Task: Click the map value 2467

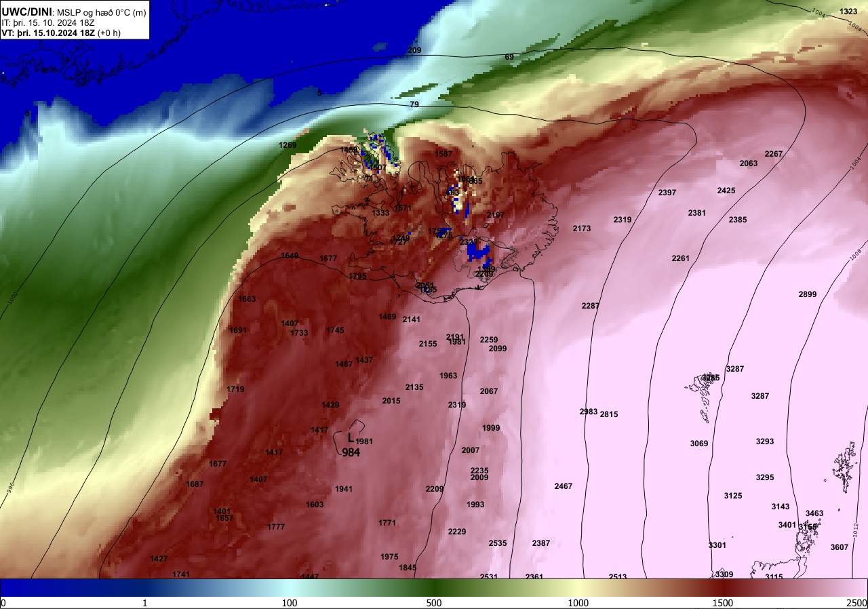Action: pyautogui.click(x=564, y=486)
